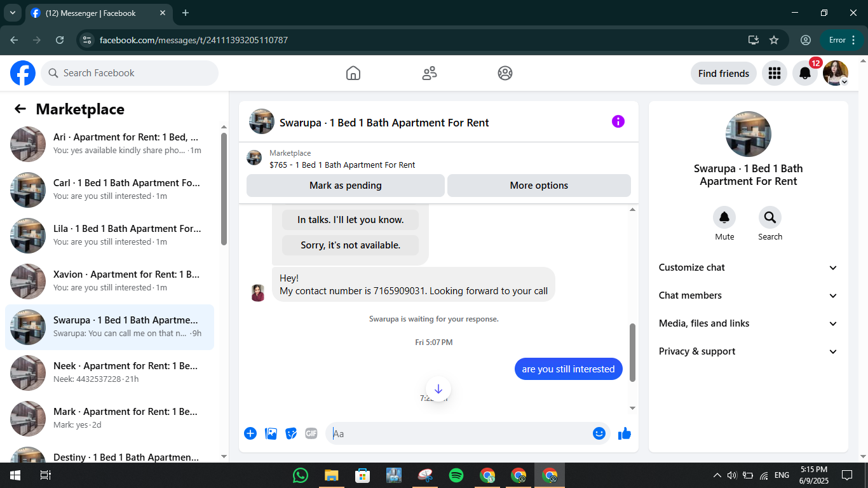Open Mark's apartment conversation
Image resolution: width=868 pixels, height=488 pixels.
[x=109, y=418]
